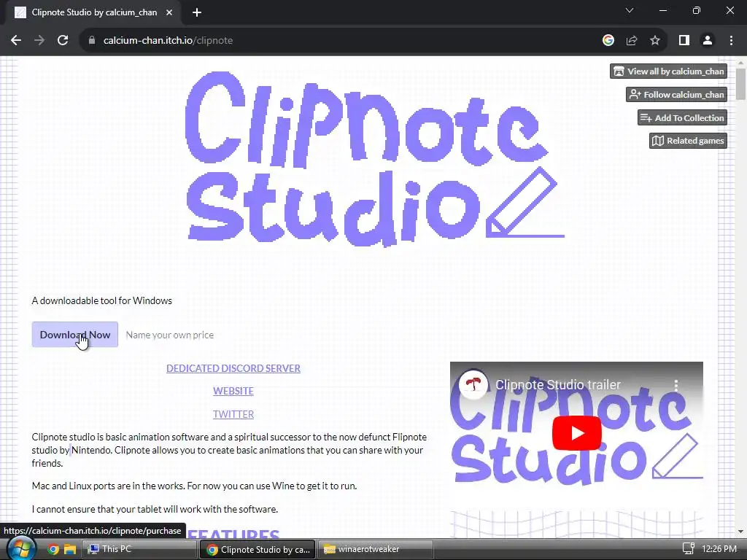The width and height of the screenshot is (747, 560).
Task: Open the browser side panel
Action: 684,41
